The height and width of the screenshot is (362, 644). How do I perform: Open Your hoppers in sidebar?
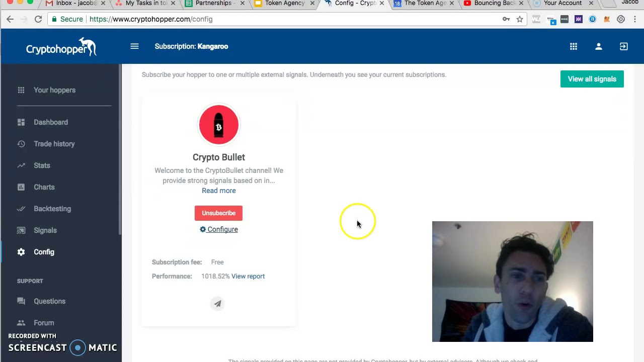tap(54, 90)
